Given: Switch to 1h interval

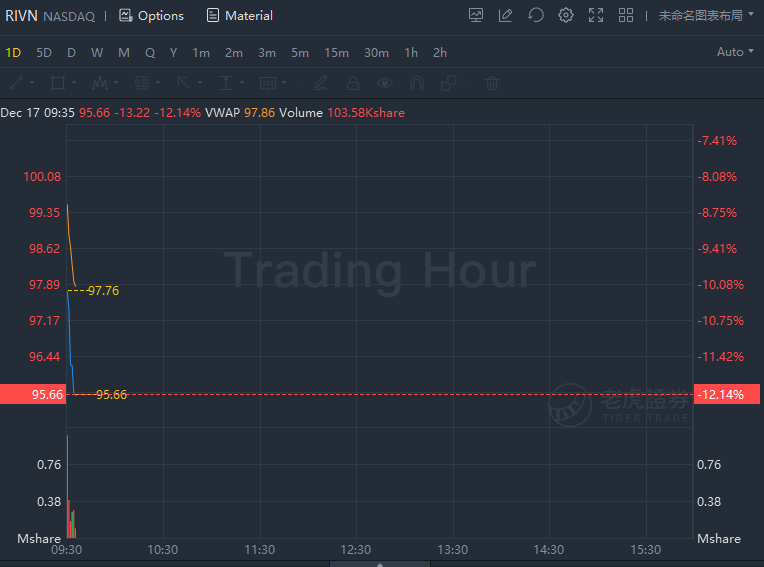Looking at the screenshot, I should pyautogui.click(x=411, y=53).
